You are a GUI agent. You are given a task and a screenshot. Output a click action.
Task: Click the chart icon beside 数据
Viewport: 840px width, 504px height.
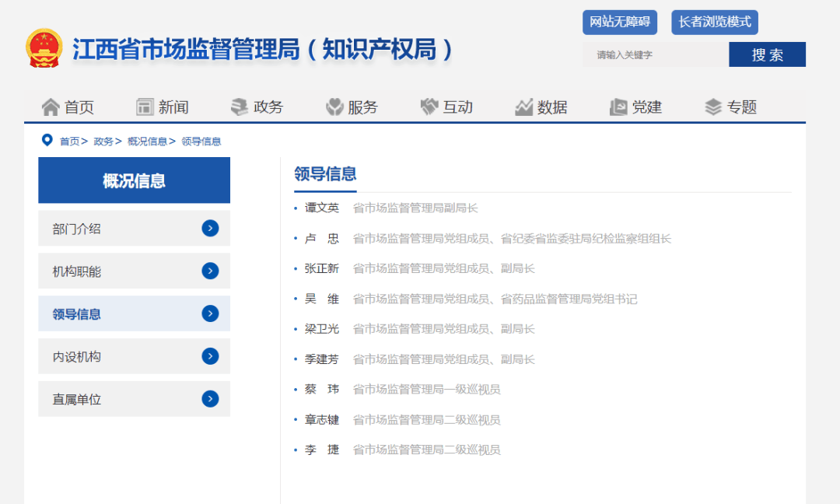(523, 107)
